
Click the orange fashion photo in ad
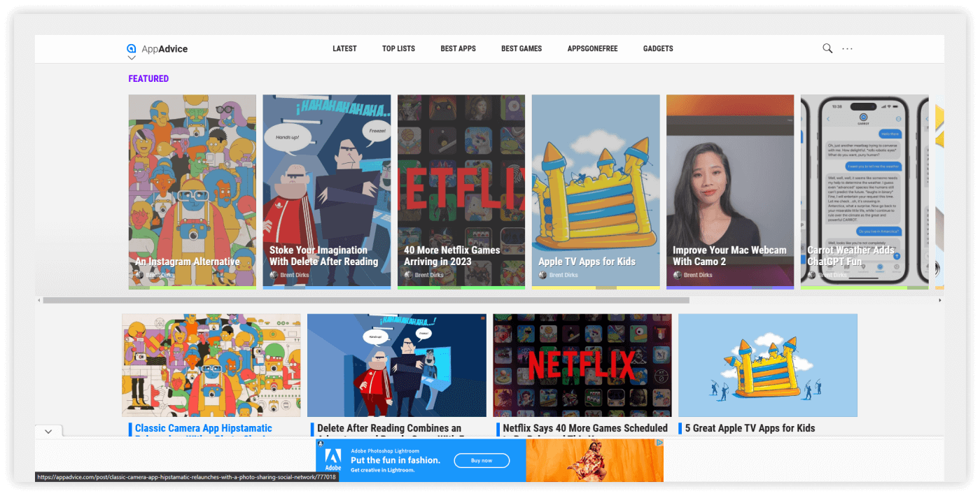point(594,460)
